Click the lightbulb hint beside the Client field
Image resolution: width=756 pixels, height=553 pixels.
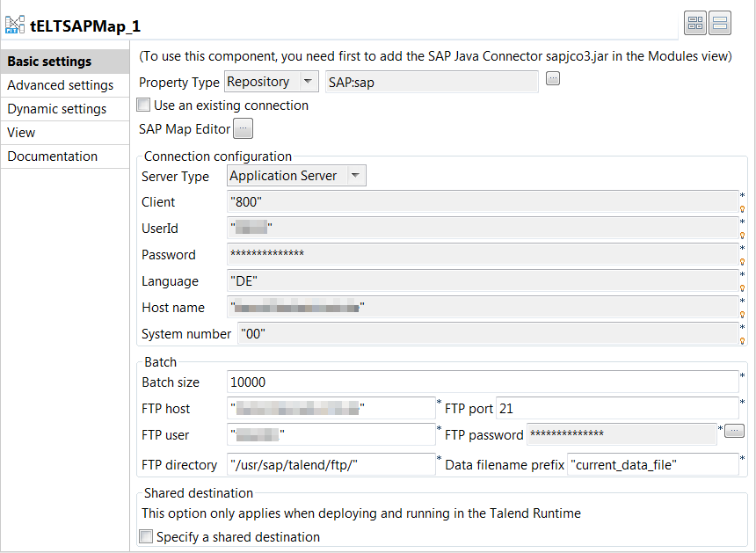[743, 208]
